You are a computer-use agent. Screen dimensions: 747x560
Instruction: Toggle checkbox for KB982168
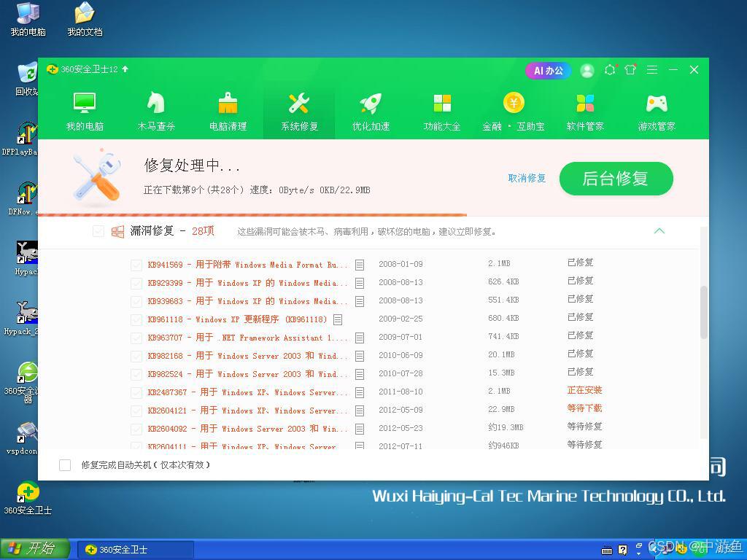136,356
